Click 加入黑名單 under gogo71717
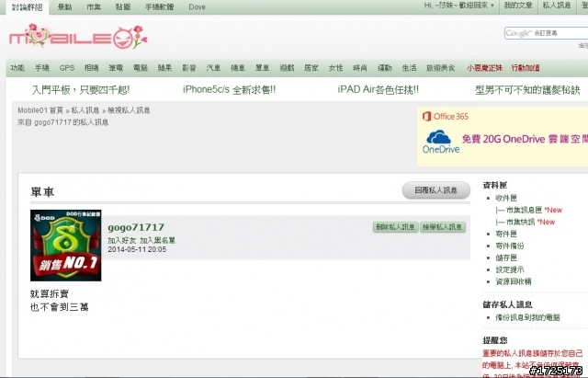Image resolution: width=588 pixels, height=378 pixels. pos(157,240)
